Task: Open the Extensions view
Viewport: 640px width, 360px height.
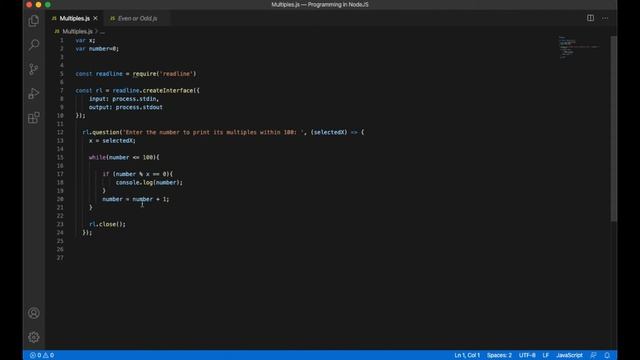Action: click(x=34, y=118)
